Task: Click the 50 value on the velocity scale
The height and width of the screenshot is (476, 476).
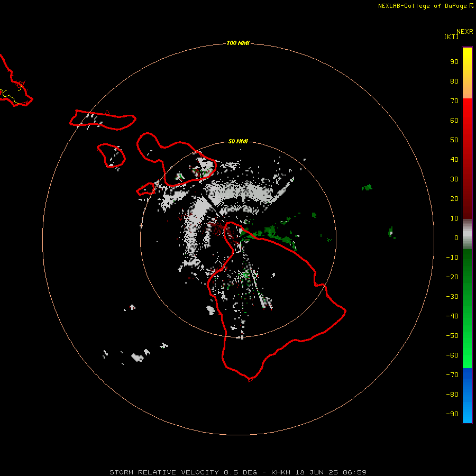Action: [x=454, y=140]
